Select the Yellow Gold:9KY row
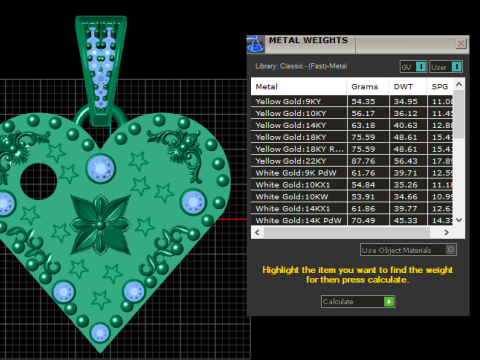The height and width of the screenshot is (360, 480). (x=352, y=101)
